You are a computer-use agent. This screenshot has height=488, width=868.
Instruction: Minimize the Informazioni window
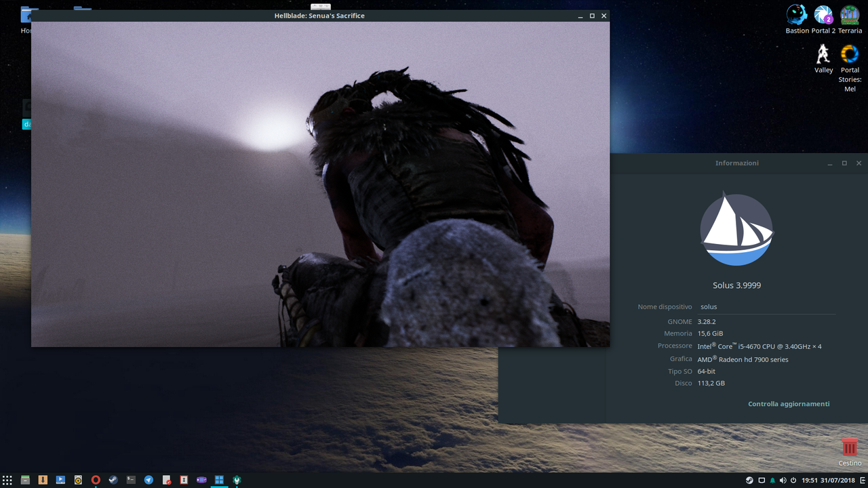point(830,163)
